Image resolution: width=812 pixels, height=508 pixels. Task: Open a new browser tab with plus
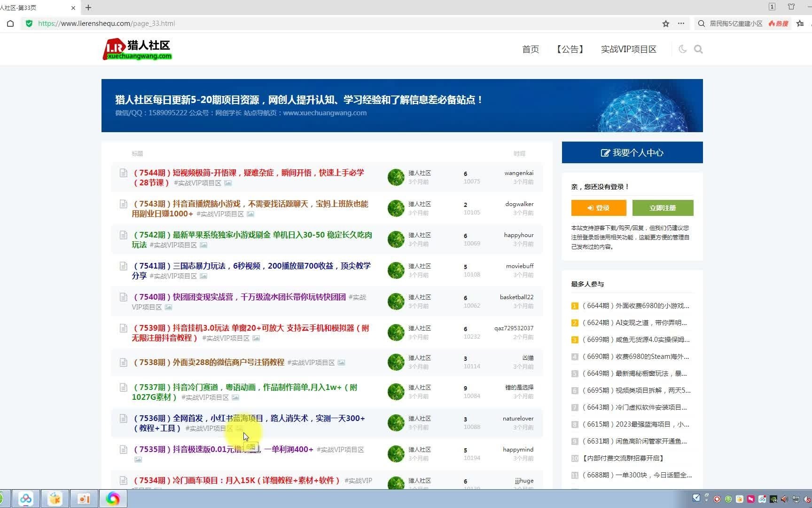tap(88, 8)
